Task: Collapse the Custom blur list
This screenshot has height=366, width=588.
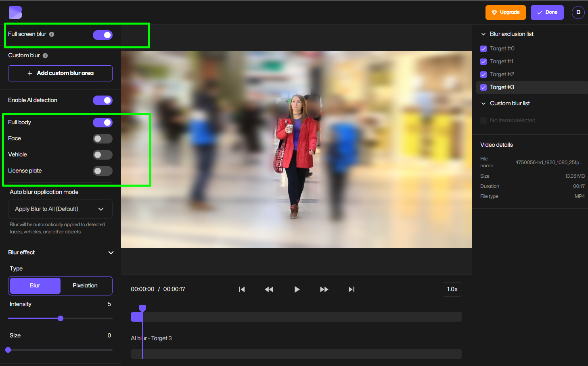Action: 483,103
